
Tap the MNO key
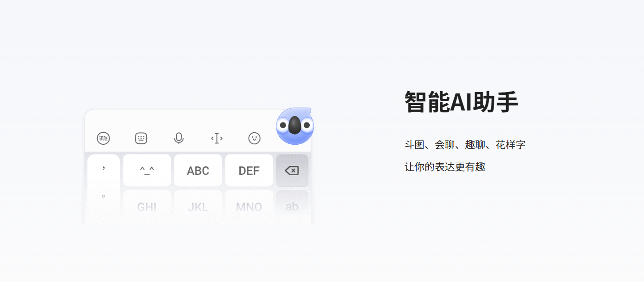click(x=249, y=207)
